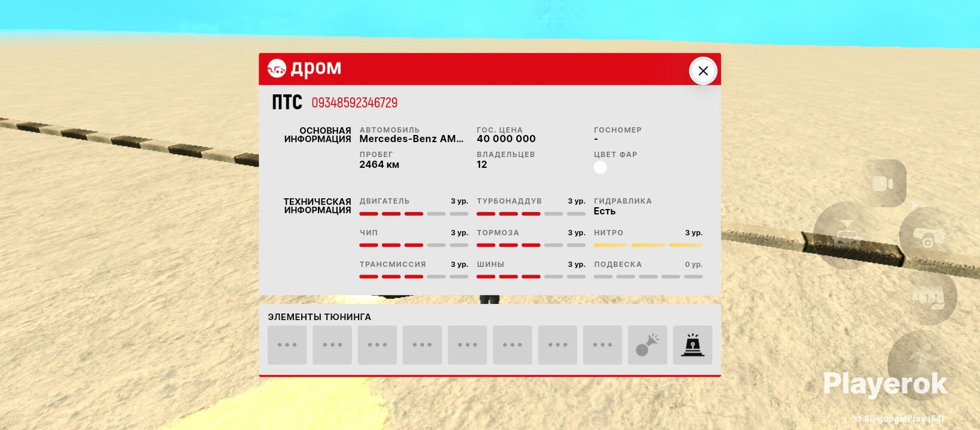
Task: Click the Дром logo icon
Action: click(x=277, y=69)
